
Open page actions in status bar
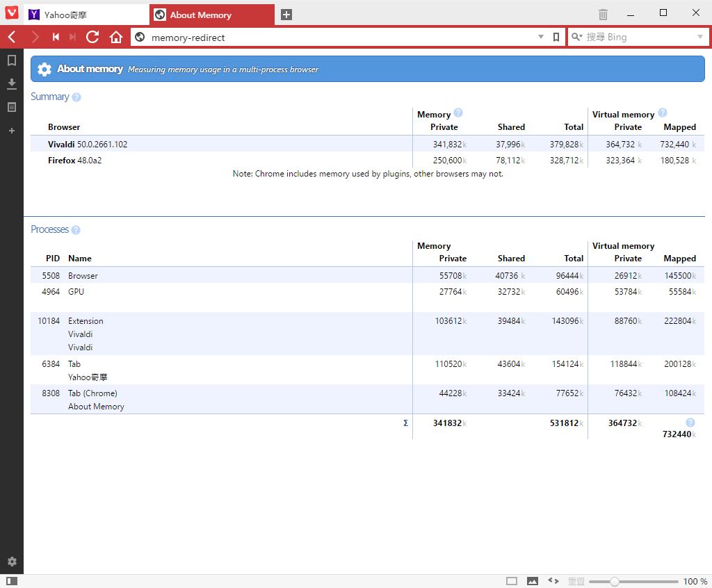point(553,581)
